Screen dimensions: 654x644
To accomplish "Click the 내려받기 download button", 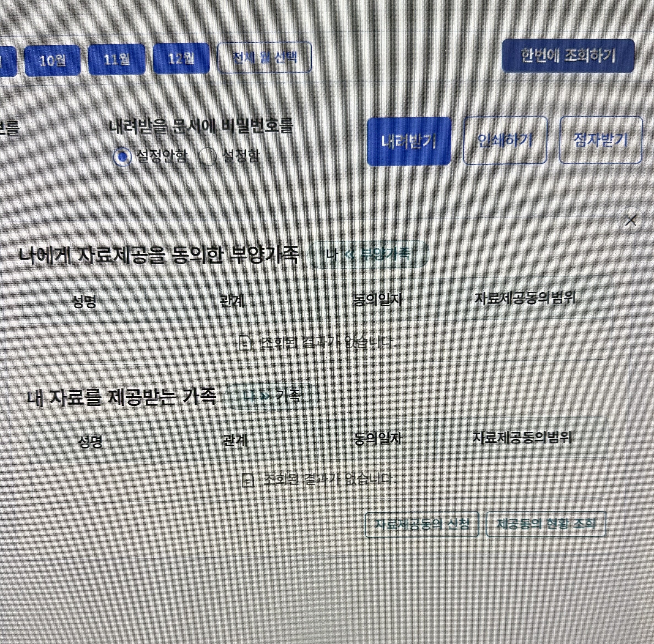I will point(409,141).
